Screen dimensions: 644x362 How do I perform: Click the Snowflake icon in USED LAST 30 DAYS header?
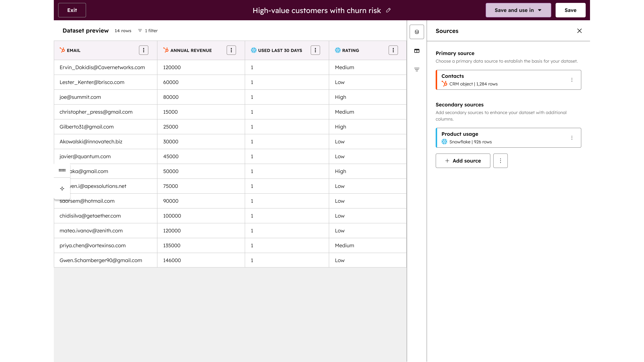click(253, 50)
